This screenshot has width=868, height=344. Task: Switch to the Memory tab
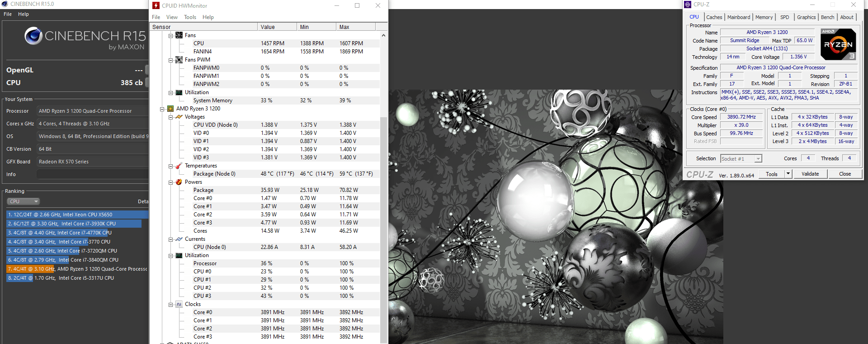764,17
